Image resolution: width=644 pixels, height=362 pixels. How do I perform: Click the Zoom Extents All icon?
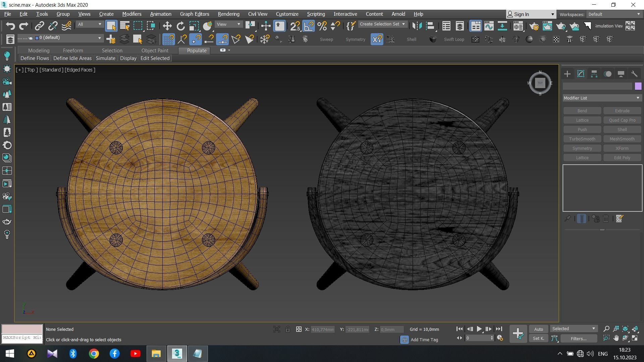(635, 329)
